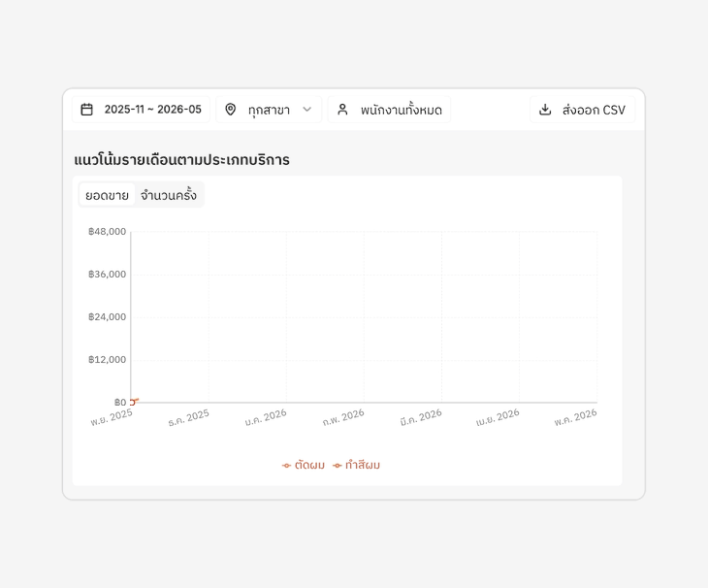Click the person icon for staff filter
The height and width of the screenshot is (588, 708).
pos(342,110)
